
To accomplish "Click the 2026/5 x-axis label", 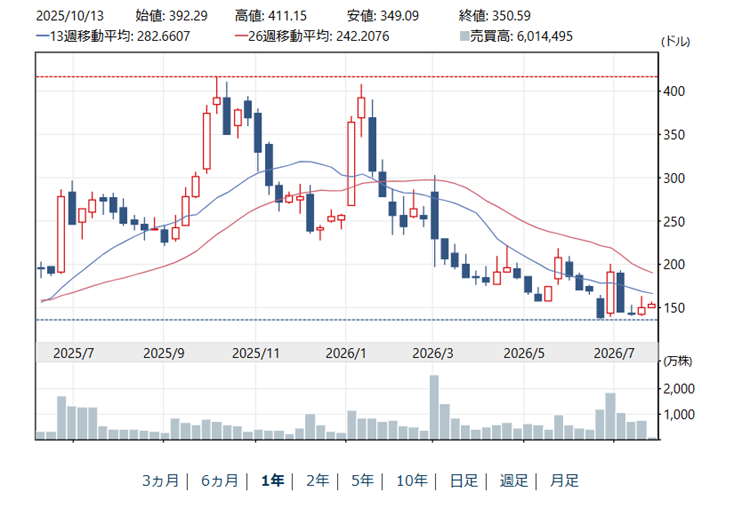I will [524, 353].
